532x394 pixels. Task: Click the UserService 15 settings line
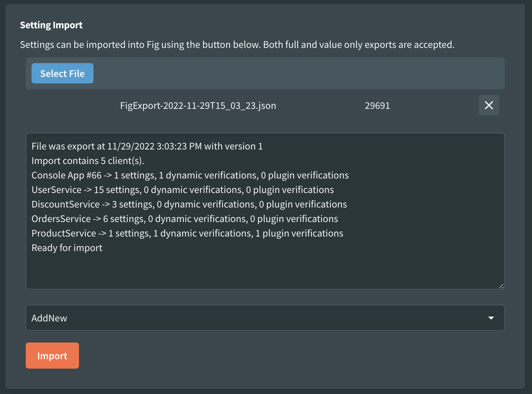(x=183, y=190)
